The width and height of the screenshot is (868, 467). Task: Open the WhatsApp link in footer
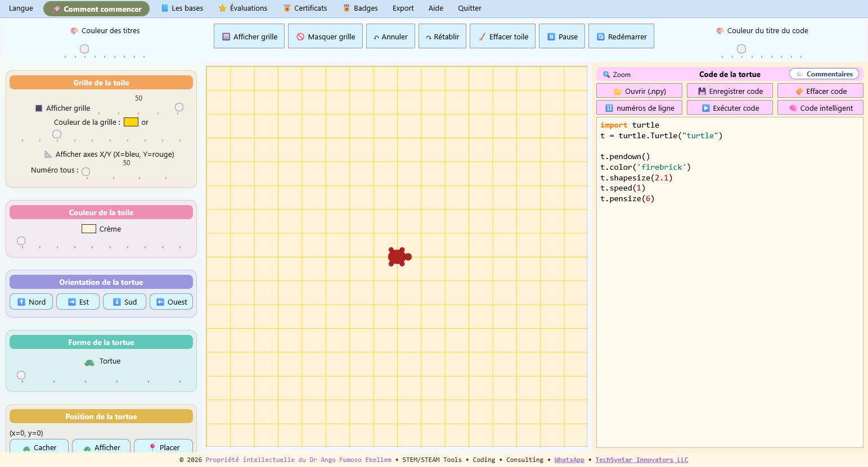(x=569, y=460)
